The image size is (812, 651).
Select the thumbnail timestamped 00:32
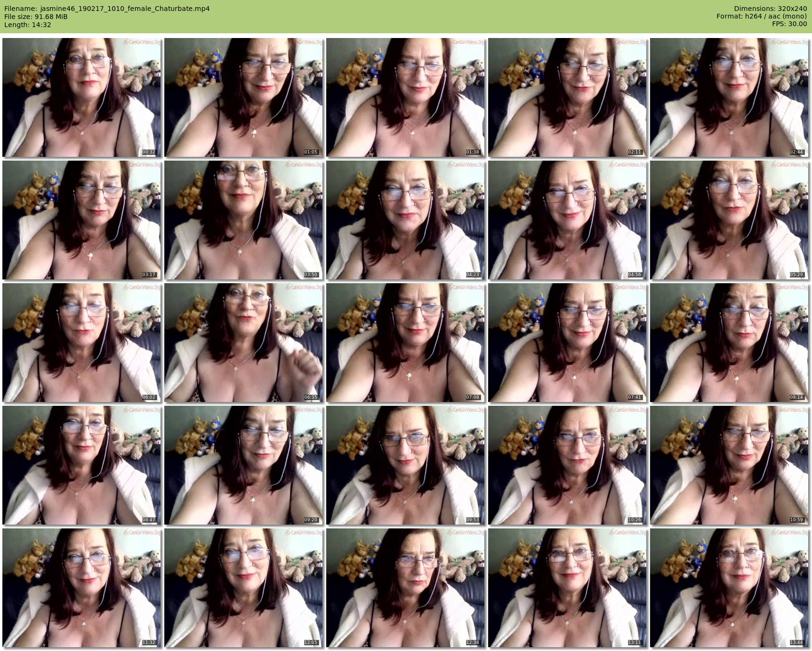[x=82, y=97]
